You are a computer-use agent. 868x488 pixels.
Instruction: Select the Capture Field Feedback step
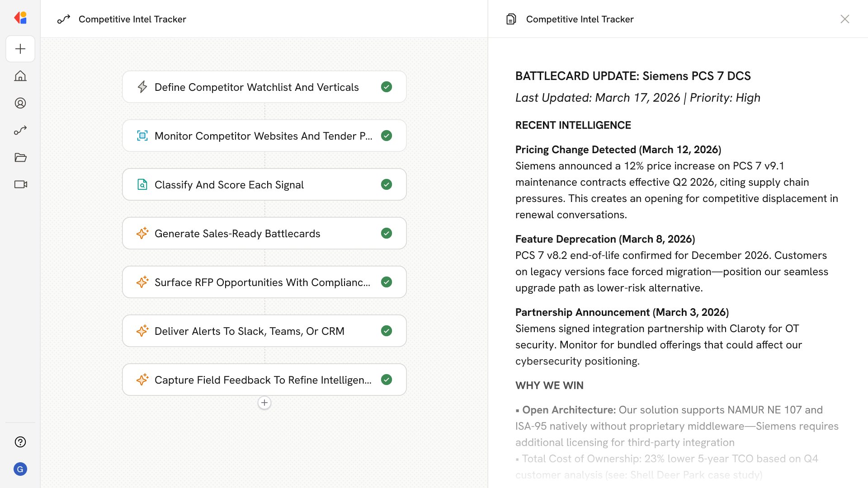263,380
